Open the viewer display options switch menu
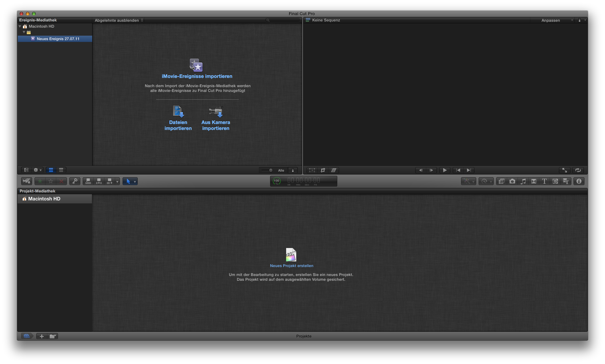 click(x=582, y=20)
